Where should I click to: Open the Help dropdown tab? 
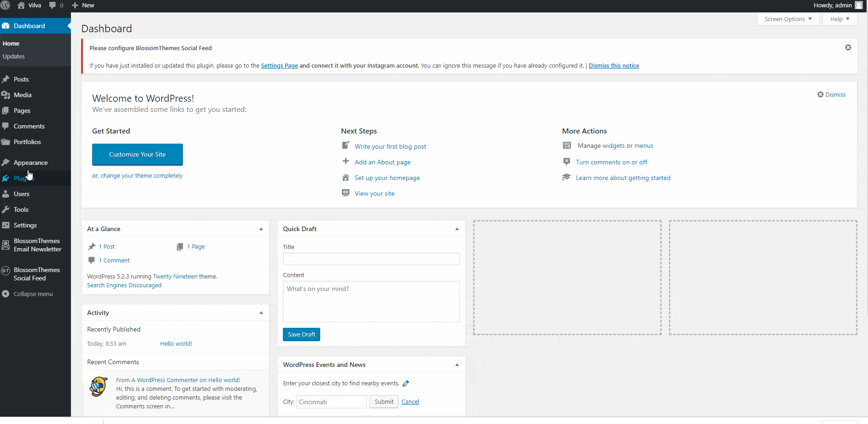click(840, 19)
